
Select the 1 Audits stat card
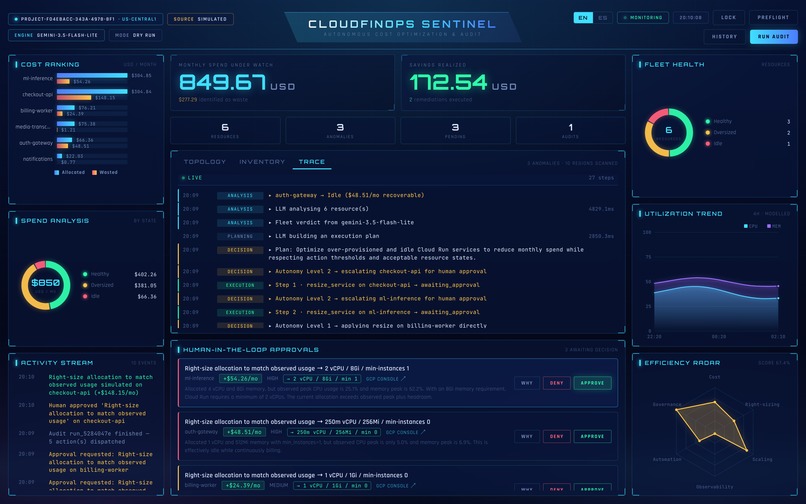tap(571, 131)
